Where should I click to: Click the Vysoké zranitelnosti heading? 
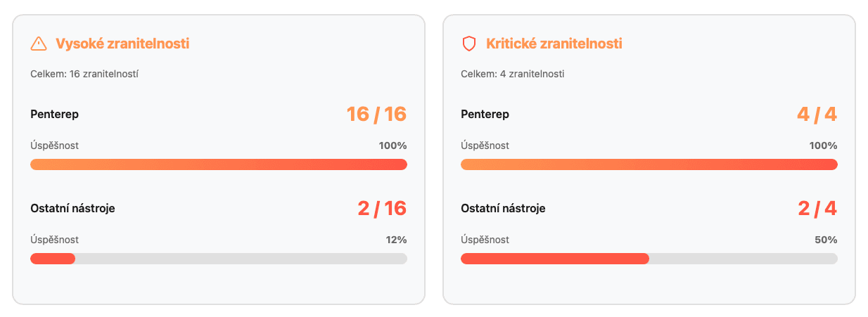click(122, 44)
